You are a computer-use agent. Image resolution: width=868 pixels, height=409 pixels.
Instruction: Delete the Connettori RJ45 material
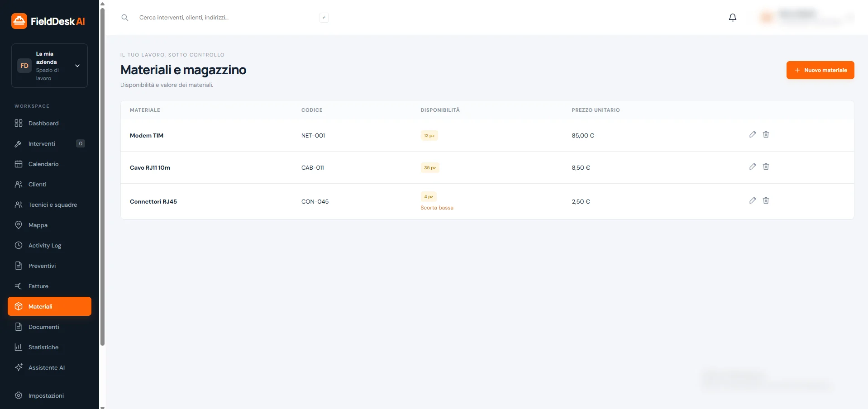(766, 200)
